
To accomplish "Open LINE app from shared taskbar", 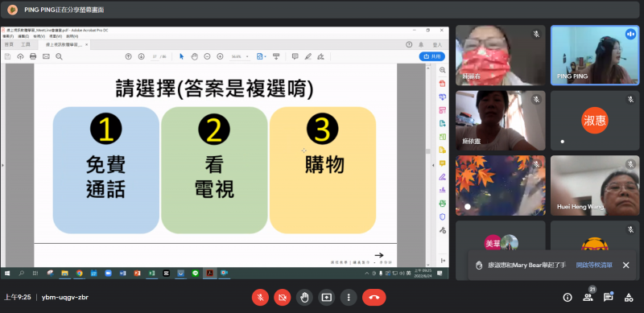I will coord(195,273).
